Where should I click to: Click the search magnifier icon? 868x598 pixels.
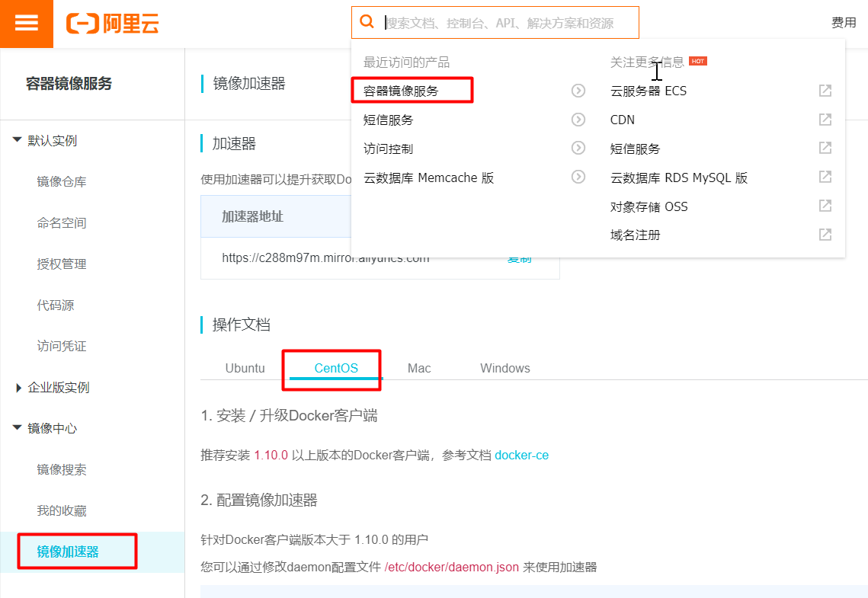tap(367, 22)
